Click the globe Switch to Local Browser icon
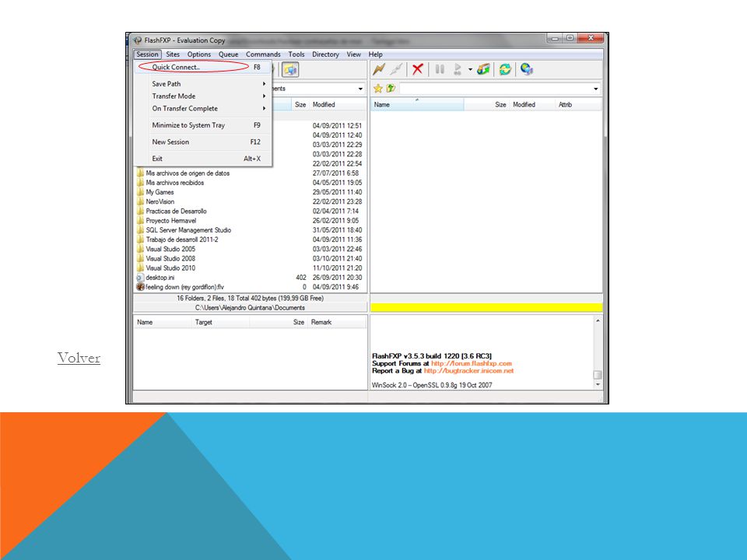 [x=527, y=69]
